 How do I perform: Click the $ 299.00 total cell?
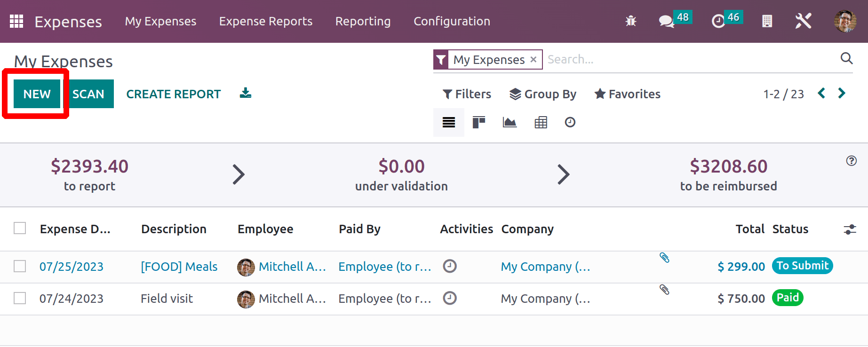741,267
